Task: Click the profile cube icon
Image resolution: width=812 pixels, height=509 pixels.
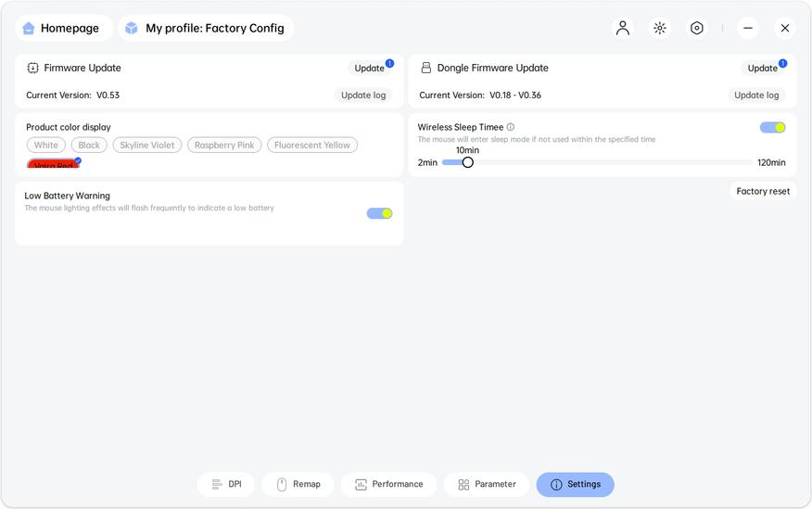Action: pos(132,29)
